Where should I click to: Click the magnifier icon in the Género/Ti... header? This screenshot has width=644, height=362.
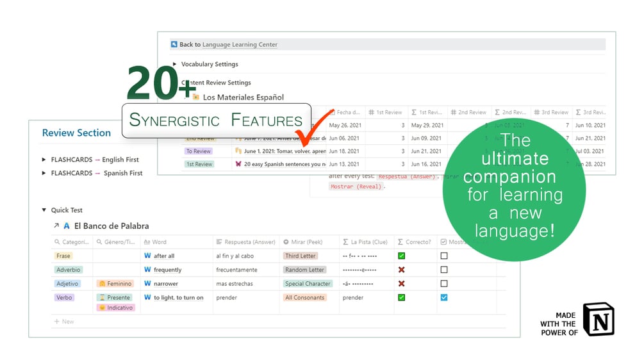pos(99,242)
